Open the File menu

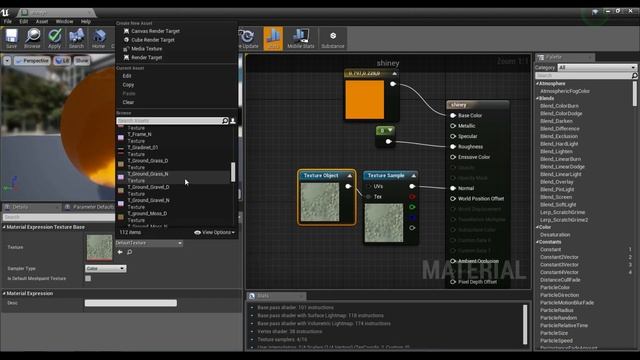click(8, 22)
